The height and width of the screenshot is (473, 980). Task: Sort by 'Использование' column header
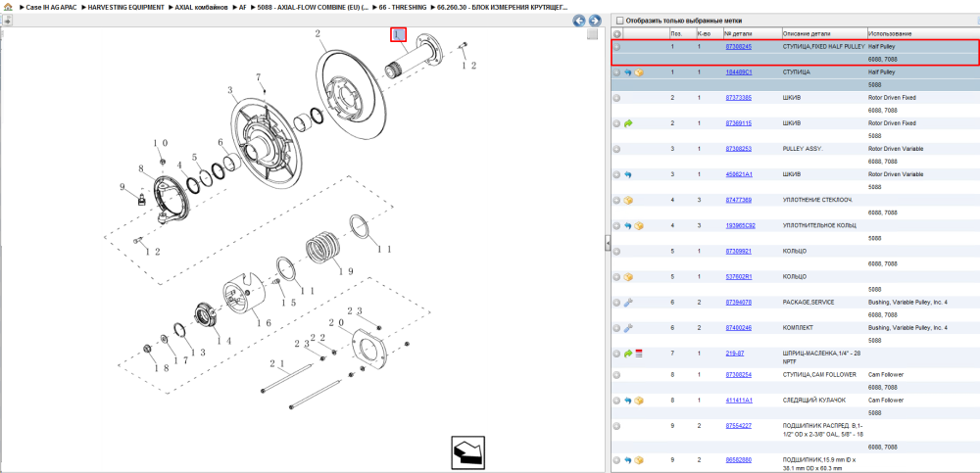click(923, 33)
